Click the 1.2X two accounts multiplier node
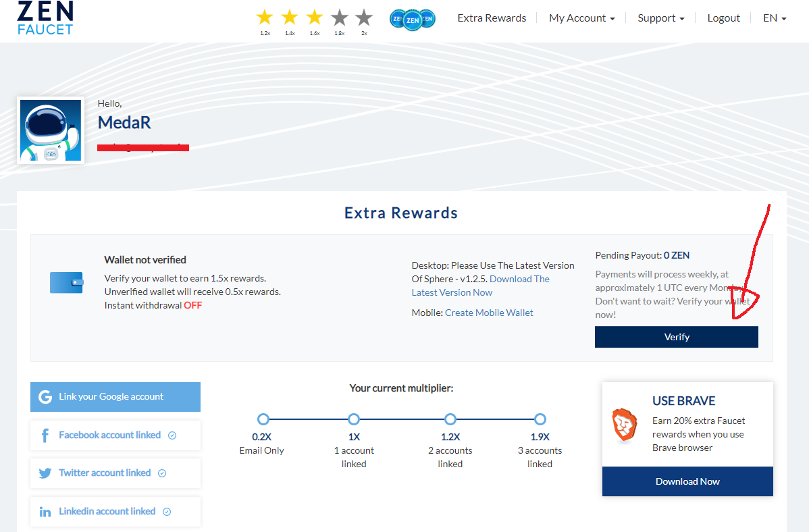 click(x=450, y=419)
